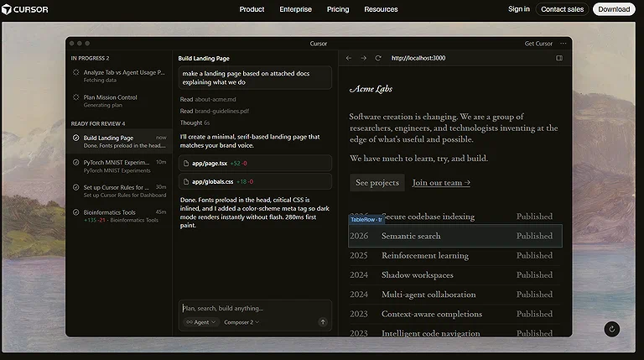Go to the Pricing page
The image size is (644, 360).
click(x=338, y=9)
